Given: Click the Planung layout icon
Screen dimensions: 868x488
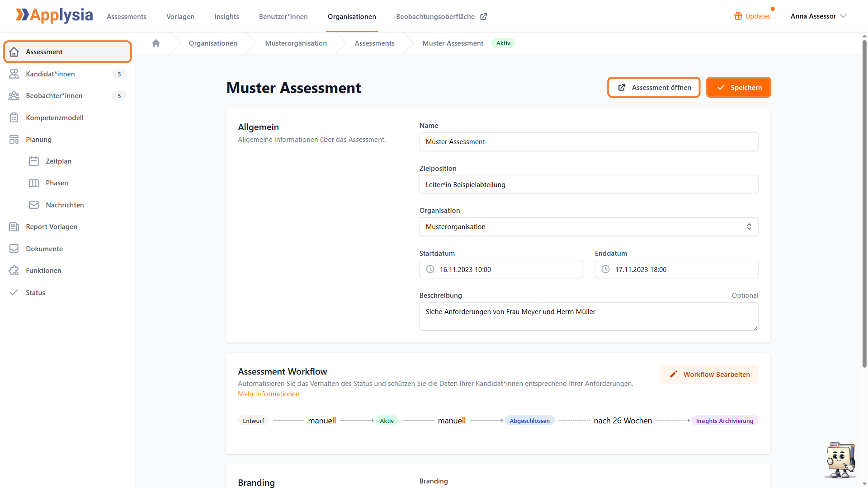Looking at the screenshot, I should point(14,139).
